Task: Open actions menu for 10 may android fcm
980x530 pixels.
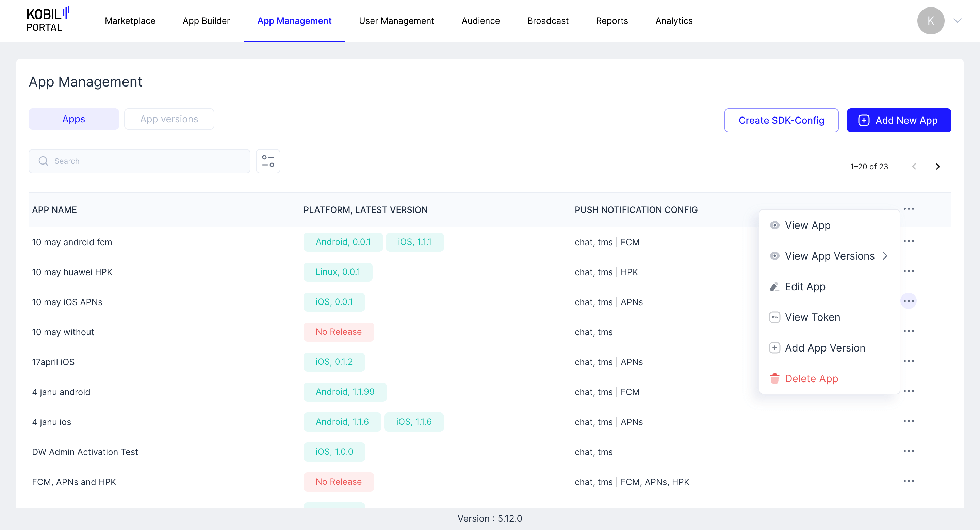Action: pos(909,241)
